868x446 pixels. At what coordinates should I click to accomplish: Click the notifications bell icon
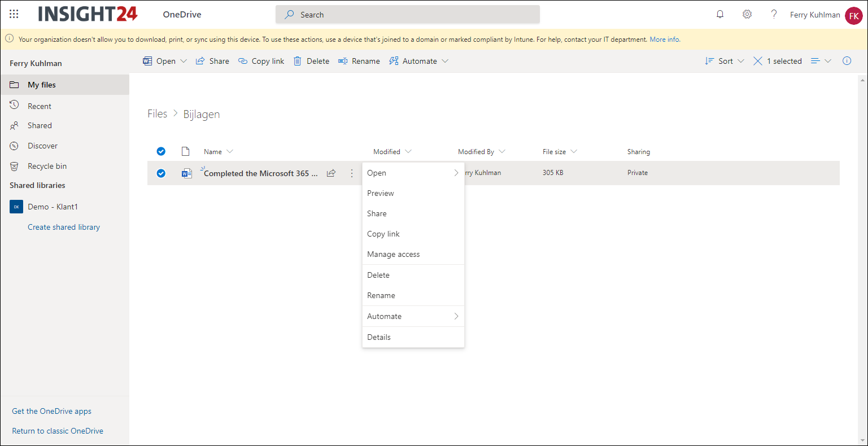(720, 14)
